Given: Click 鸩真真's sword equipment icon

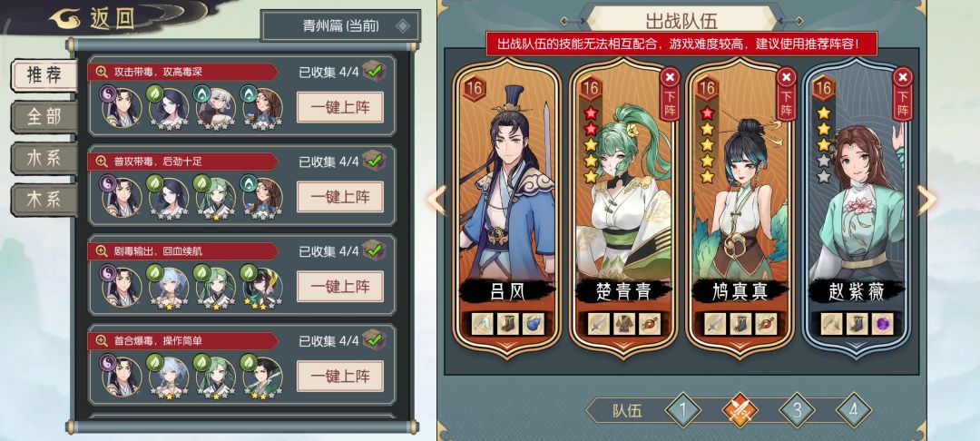Looking at the screenshot, I should [x=715, y=324].
